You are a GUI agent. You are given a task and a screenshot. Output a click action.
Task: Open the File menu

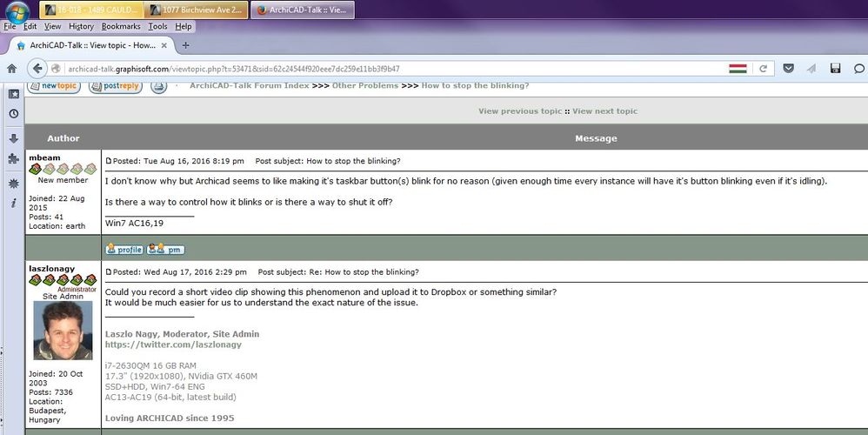(x=10, y=26)
